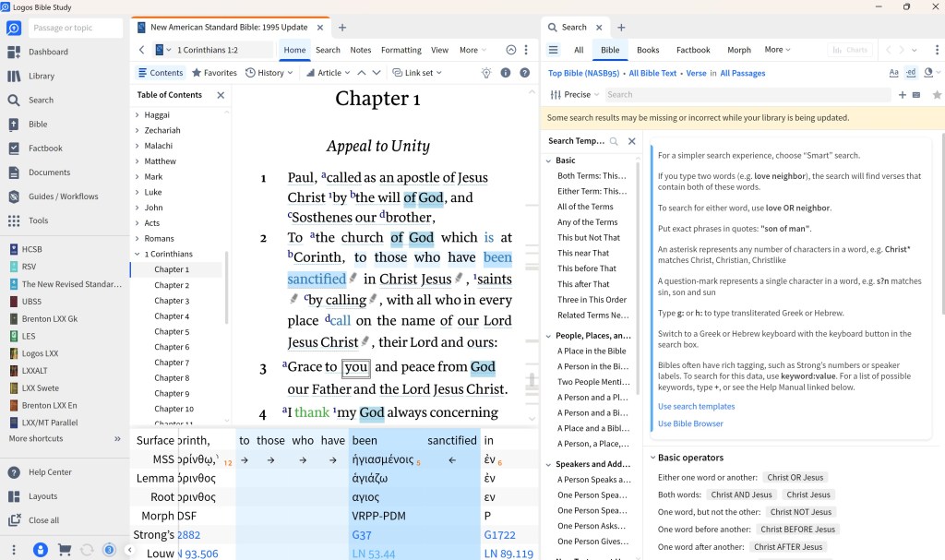Switch to the Formatting ribbon tab

point(401,50)
